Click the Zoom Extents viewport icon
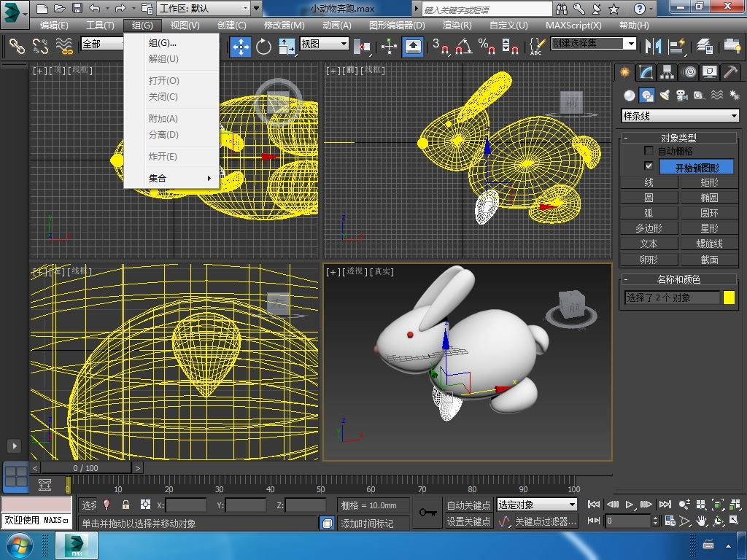This screenshot has width=747, height=560. [718, 505]
